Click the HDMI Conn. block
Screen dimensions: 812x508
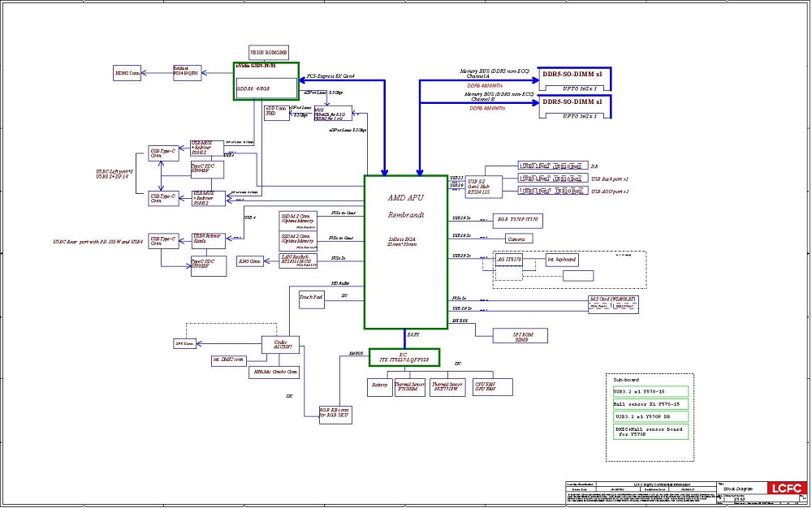pyautogui.click(x=127, y=75)
